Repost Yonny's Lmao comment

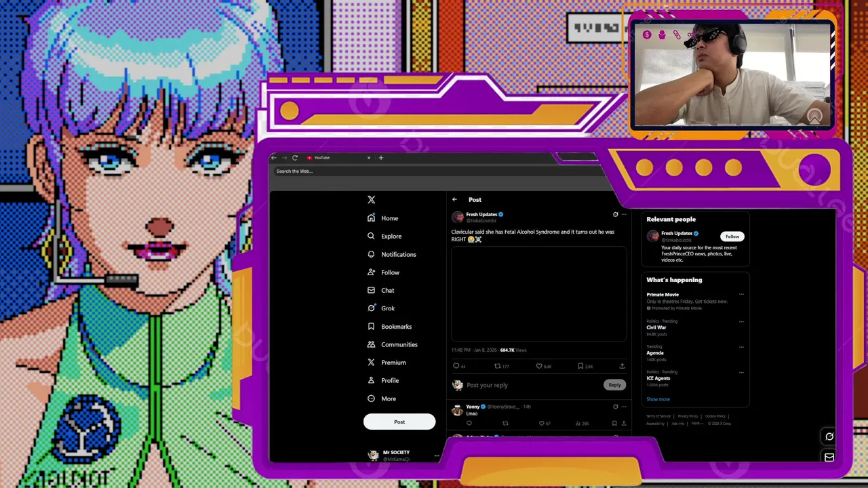click(x=505, y=424)
